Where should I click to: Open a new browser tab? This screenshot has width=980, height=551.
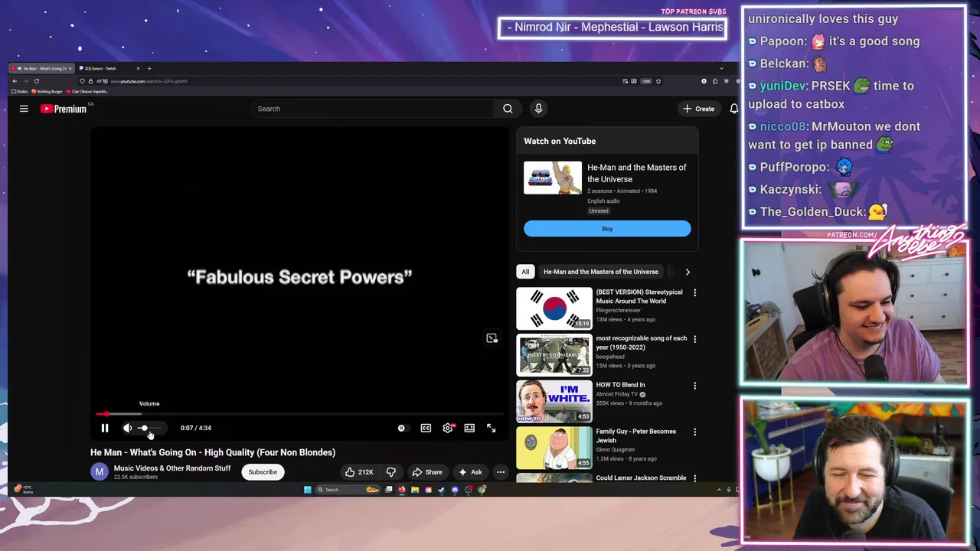(x=149, y=68)
